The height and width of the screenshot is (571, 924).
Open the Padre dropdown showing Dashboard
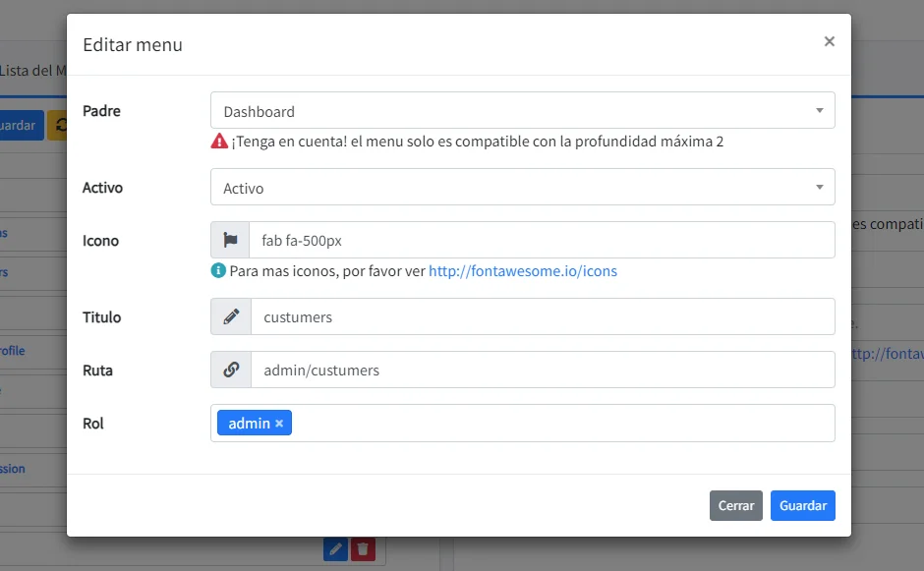point(522,111)
